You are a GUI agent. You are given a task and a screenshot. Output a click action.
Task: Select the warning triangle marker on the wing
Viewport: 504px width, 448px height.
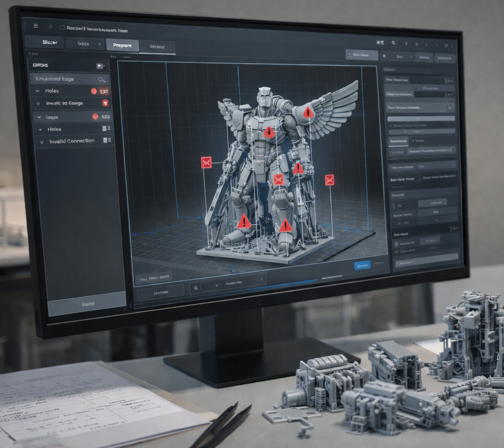[307, 113]
